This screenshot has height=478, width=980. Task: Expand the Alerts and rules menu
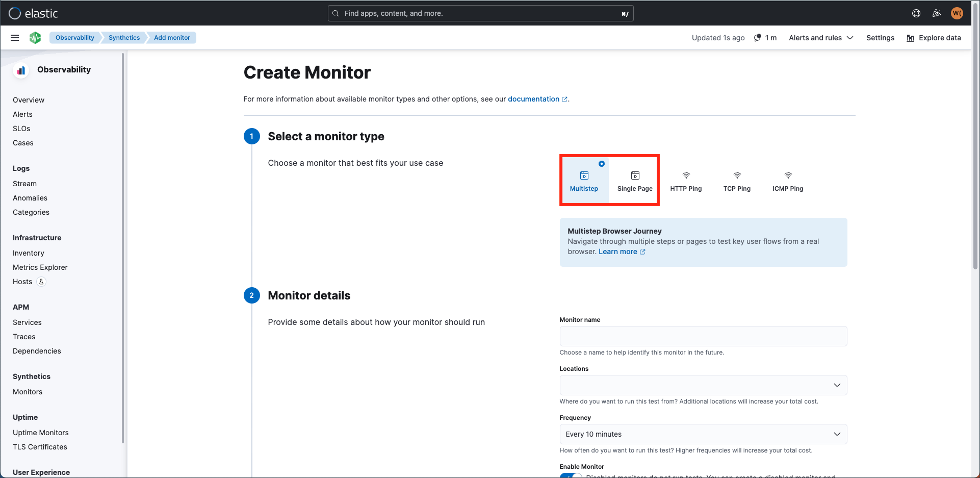[x=821, y=38]
